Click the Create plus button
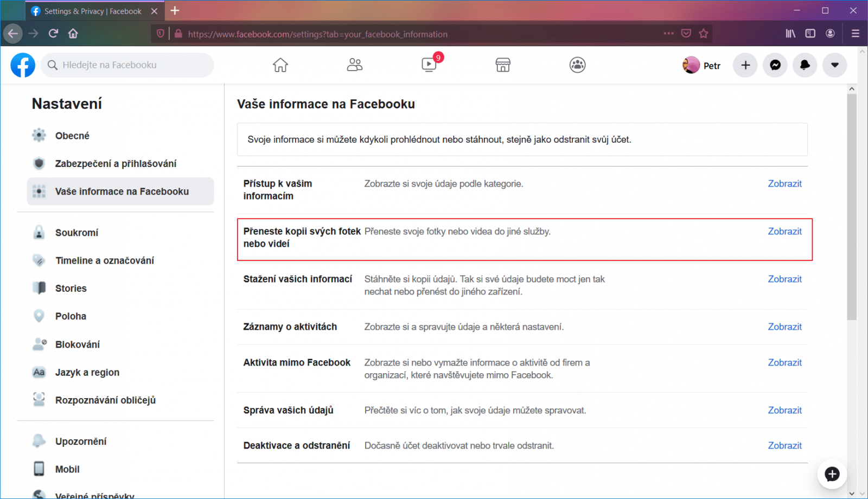Screen dimensions: 868x499 pyautogui.click(x=745, y=65)
